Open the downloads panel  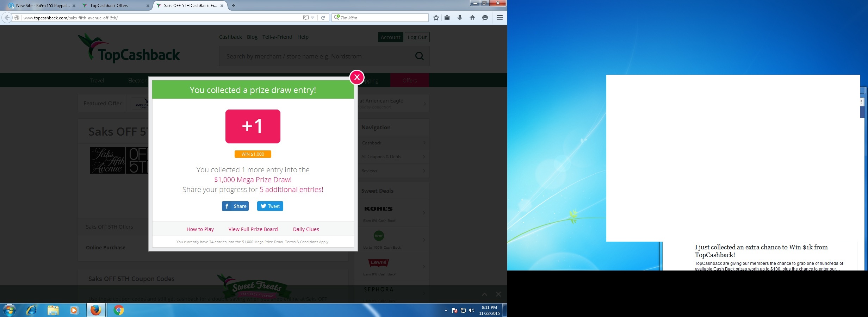tap(460, 18)
